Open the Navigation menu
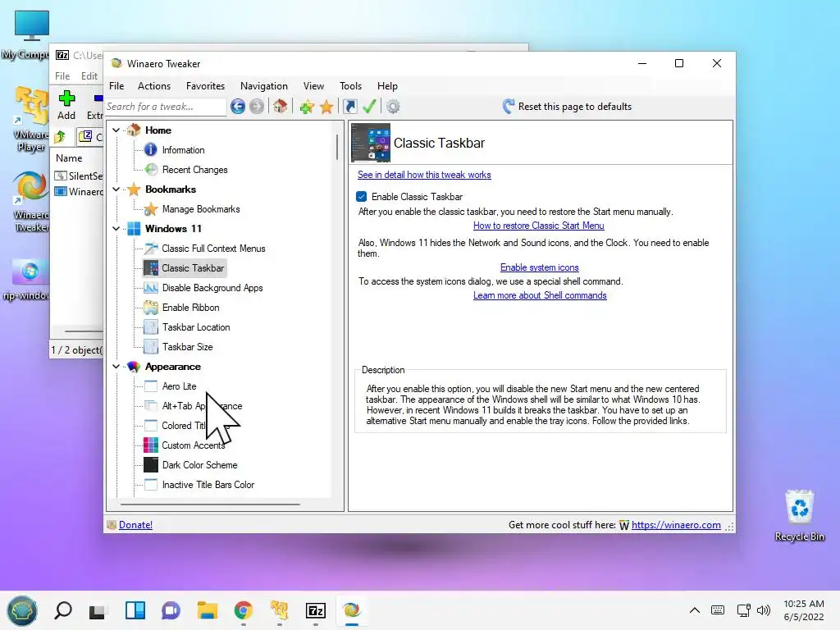 pos(263,85)
